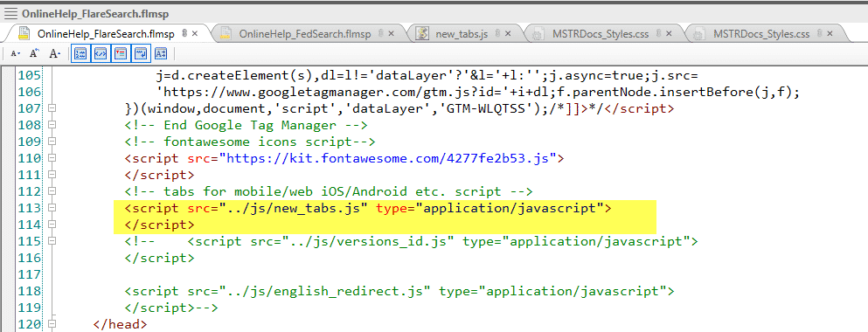Click the 'fontawesome icons script' comment
Viewport: 868px width, 332px height.
pos(251,142)
